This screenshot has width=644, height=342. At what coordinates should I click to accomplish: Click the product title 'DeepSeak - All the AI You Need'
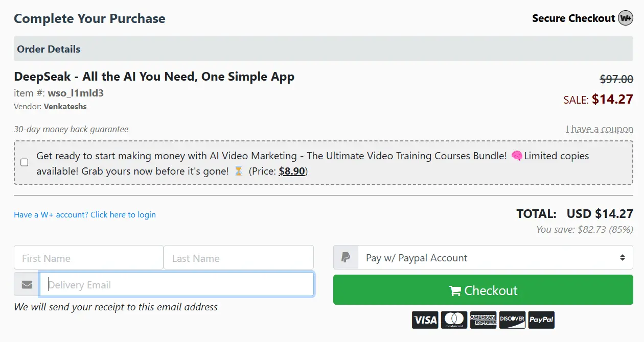pos(154,77)
